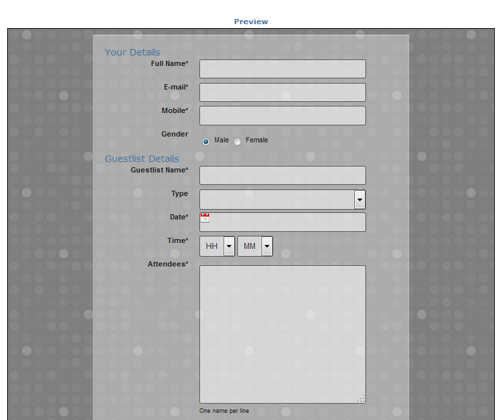Click into the Full Name field
The height and width of the screenshot is (420, 504).
click(x=282, y=69)
